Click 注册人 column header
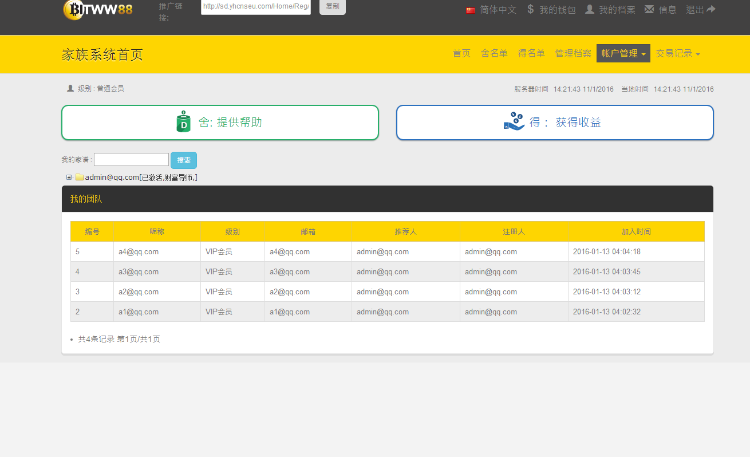750x457 pixels. (x=514, y=232)
